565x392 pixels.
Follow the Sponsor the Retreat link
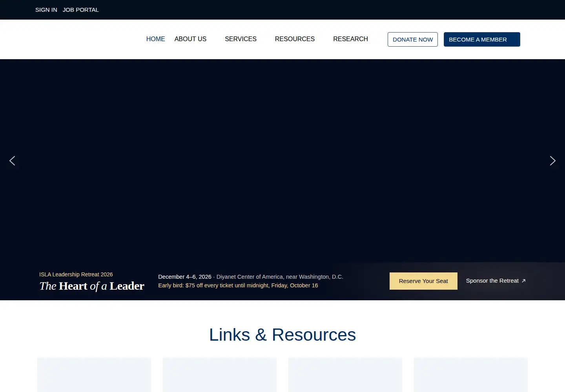coord(496,281)
